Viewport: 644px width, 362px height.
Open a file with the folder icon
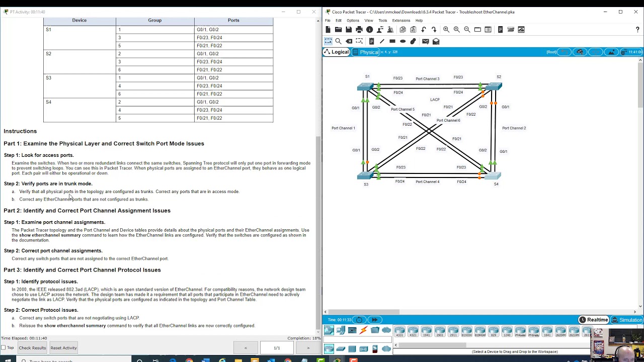pyautogui.click(x=338, y=30)
